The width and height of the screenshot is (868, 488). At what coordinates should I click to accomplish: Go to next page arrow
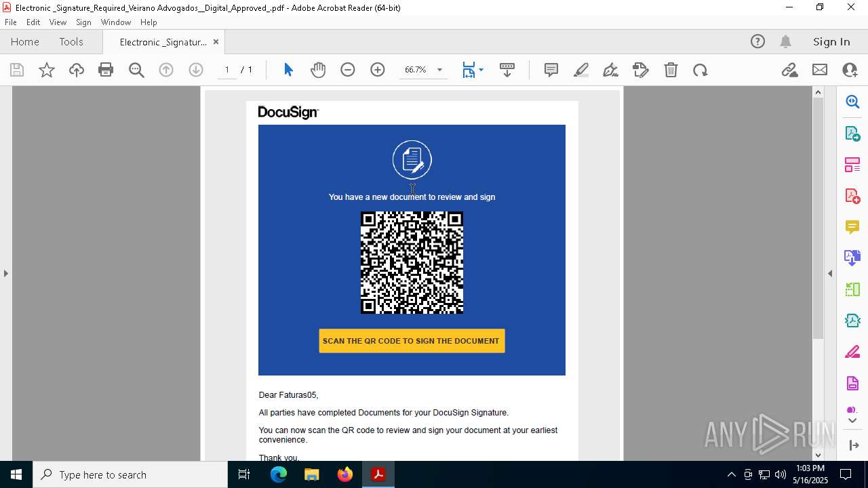pos(196,70)
